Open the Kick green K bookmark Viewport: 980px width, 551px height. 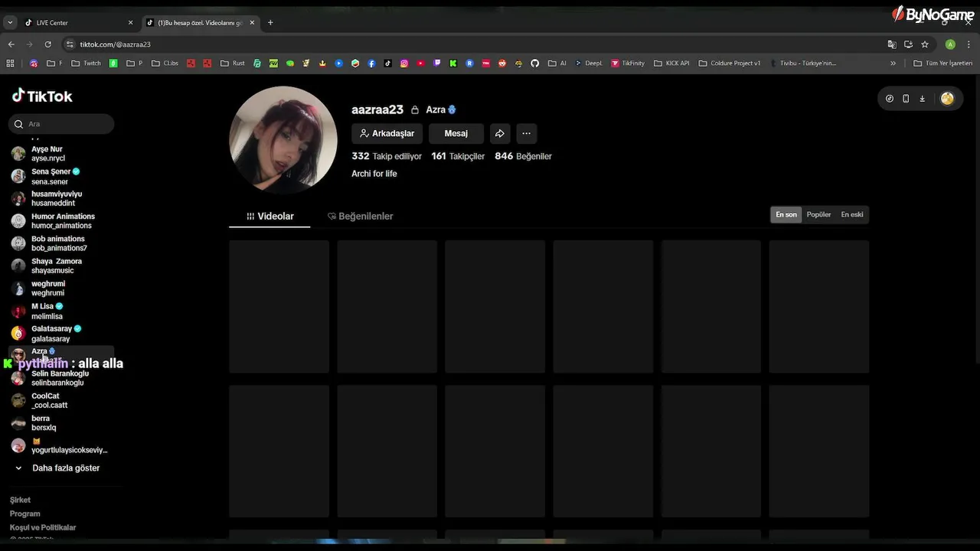453,64
